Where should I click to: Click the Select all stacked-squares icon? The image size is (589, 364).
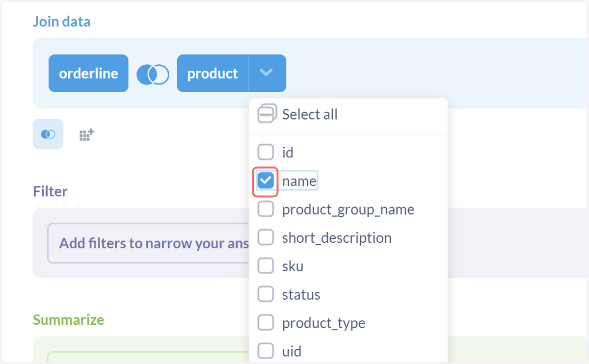(x=267, y=114)
